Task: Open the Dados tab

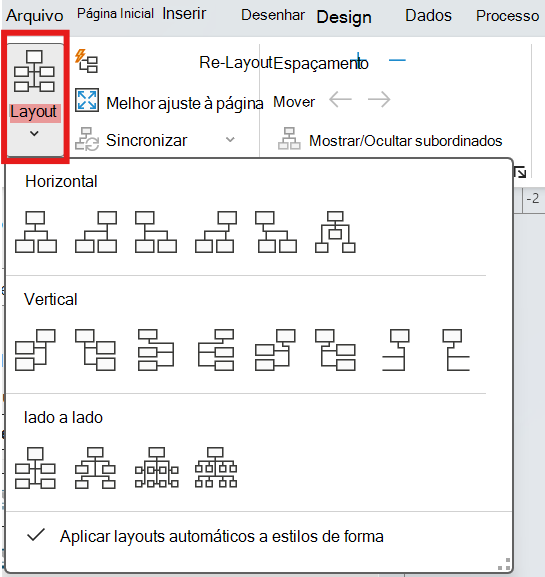Action: coord(428,15)
